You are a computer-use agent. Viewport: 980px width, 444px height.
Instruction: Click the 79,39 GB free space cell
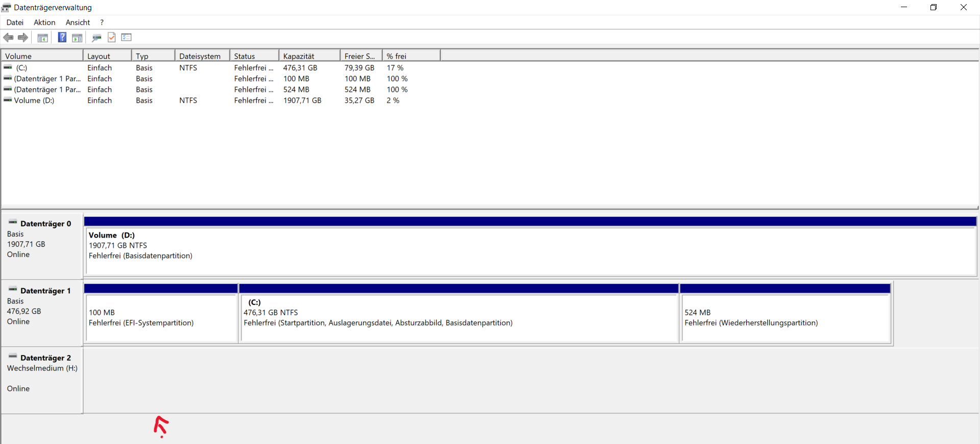click(359, 67)
